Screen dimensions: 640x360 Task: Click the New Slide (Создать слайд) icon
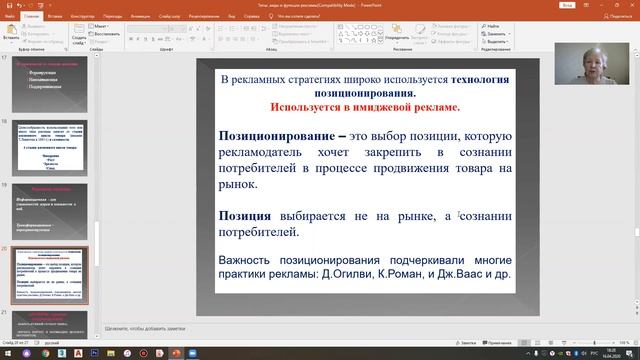pos(79,29)
